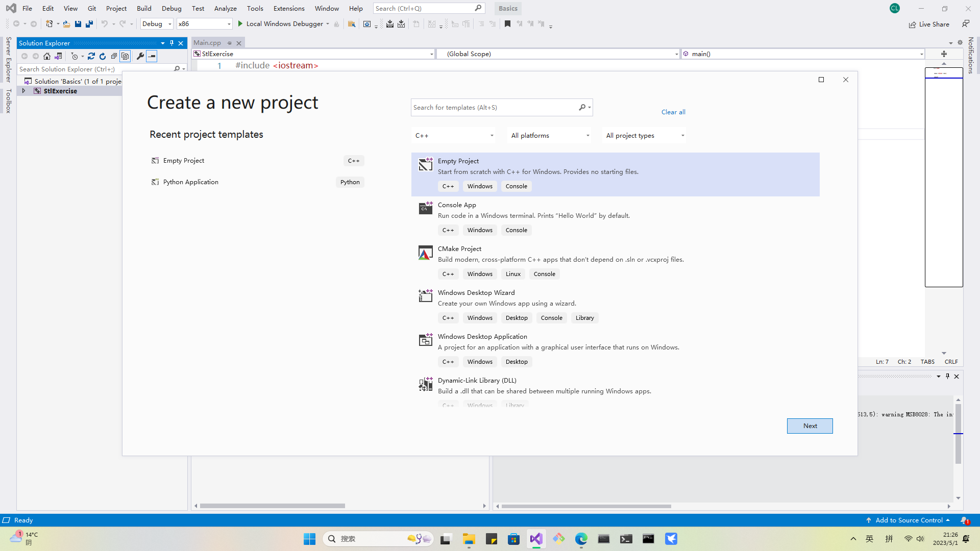Switch Views icon in Solution Explorer
The height and width of the screenshot is (551, 980).
pyautogui.click(x=58, y=56)
